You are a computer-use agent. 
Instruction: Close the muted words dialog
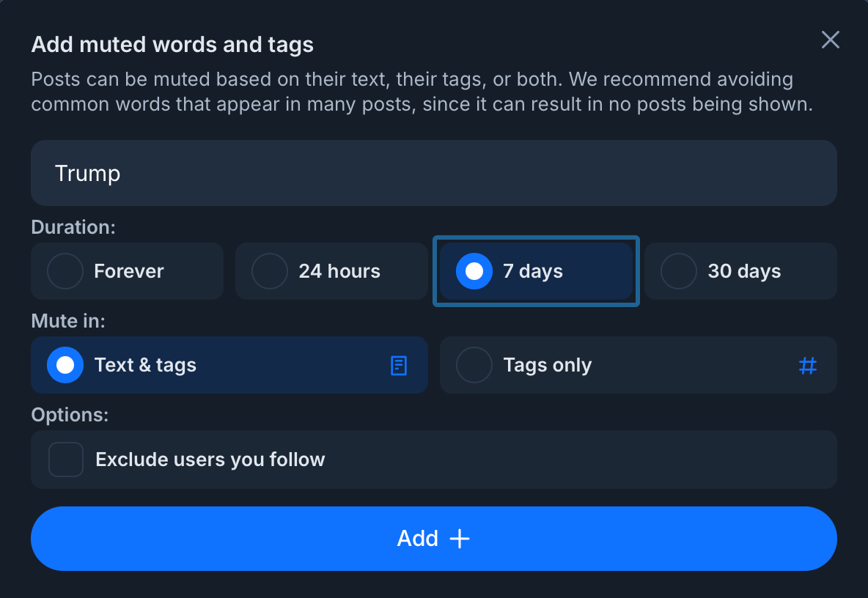point(830,40)
